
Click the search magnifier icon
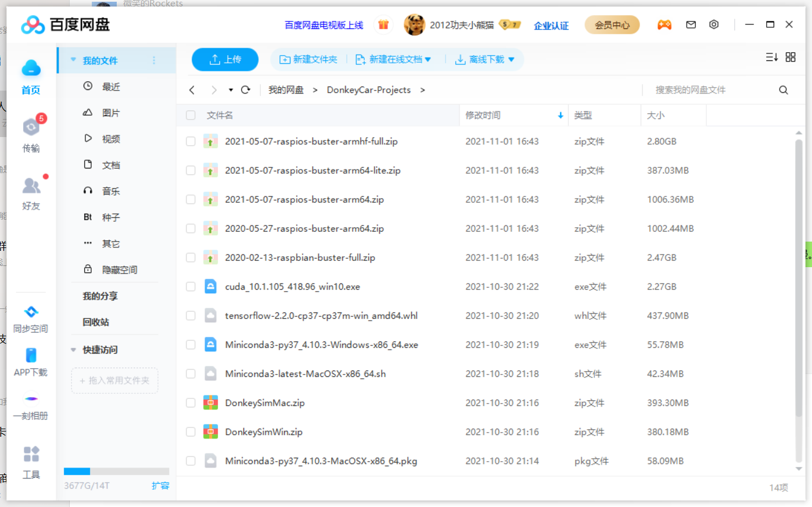(783, 90)
